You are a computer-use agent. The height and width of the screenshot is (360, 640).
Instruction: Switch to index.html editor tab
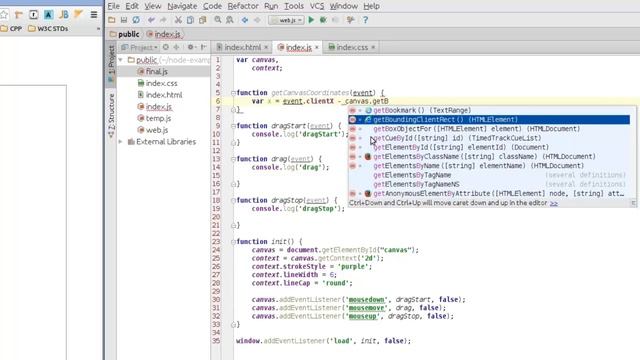[242, 47]
